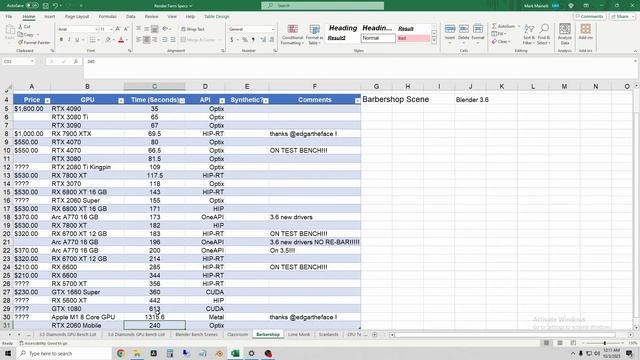640x360 pixels.
Task: Switch to the Page Layout tab
Action: (x=77, y=17)
